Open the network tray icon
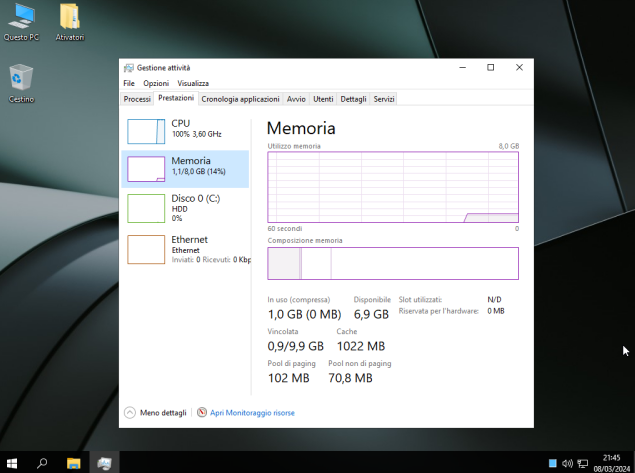Image resolution: width=635 pixels, height=473 pixels. 582,463
